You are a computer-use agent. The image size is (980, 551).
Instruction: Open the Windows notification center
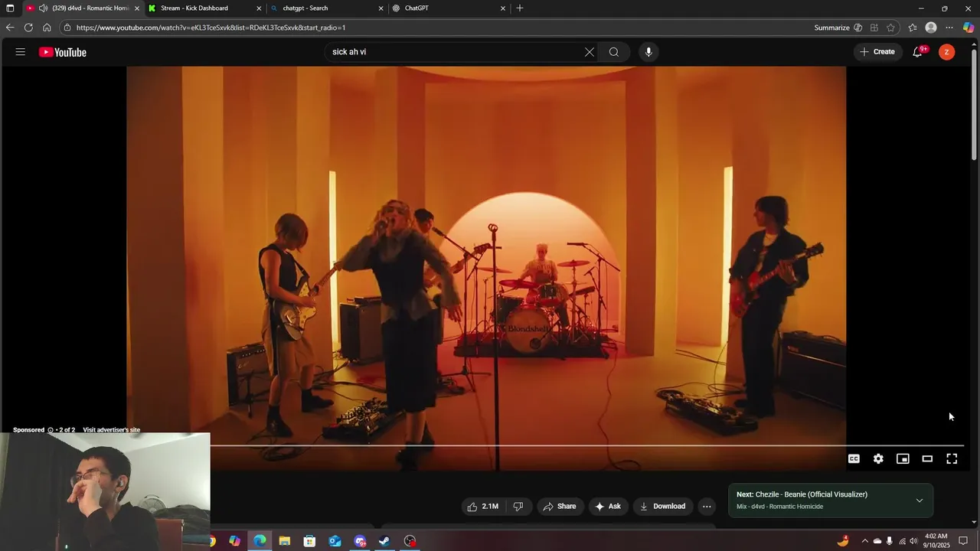[x=963, y=541]
